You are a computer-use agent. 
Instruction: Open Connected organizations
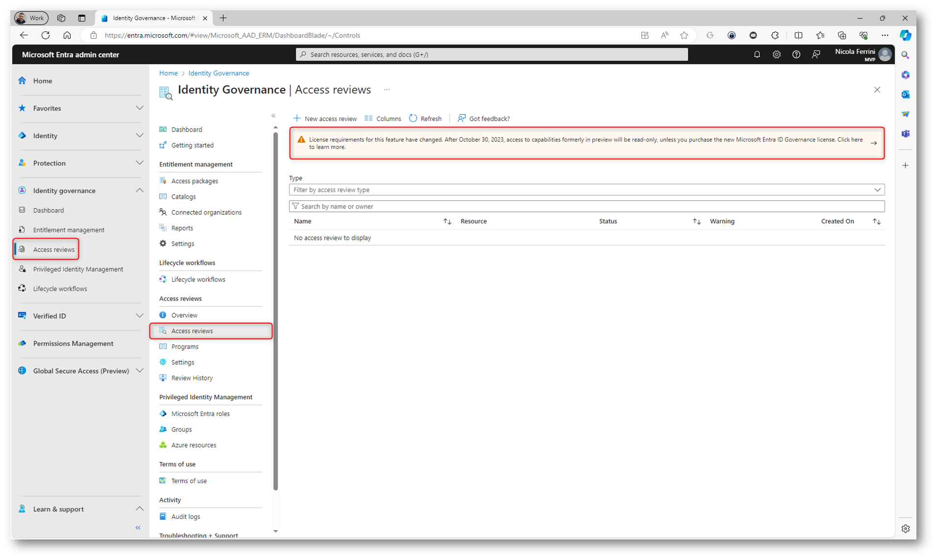[206, 212]
